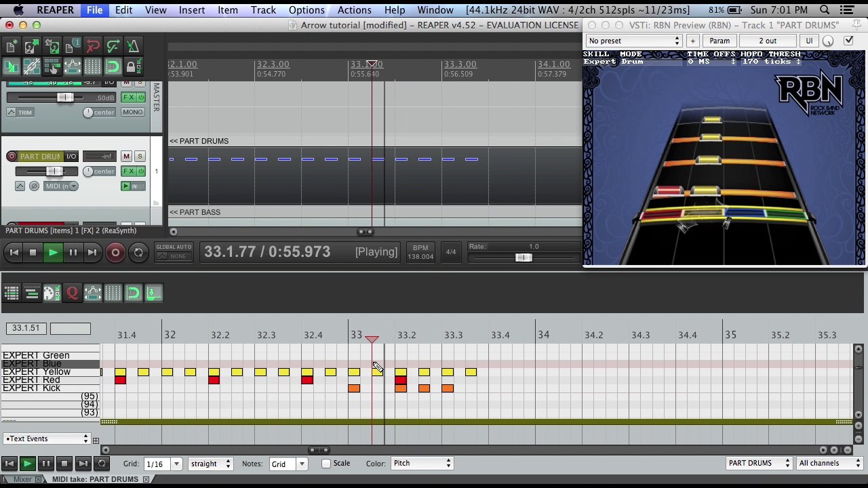Toggle the metronome icon in the toolbar

133,46
